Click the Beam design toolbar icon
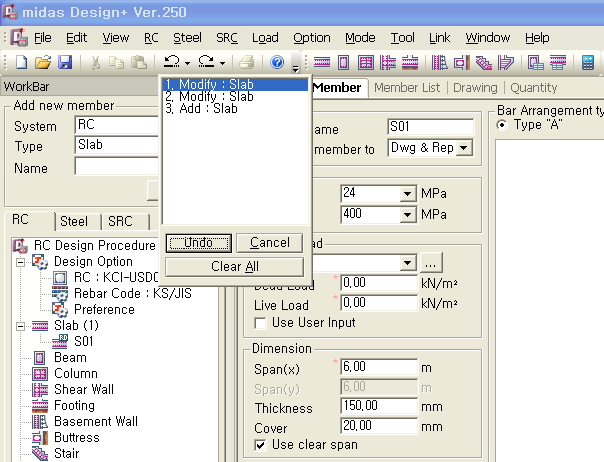This screenshot has width=604, height=462. click(x=343, y=62)
